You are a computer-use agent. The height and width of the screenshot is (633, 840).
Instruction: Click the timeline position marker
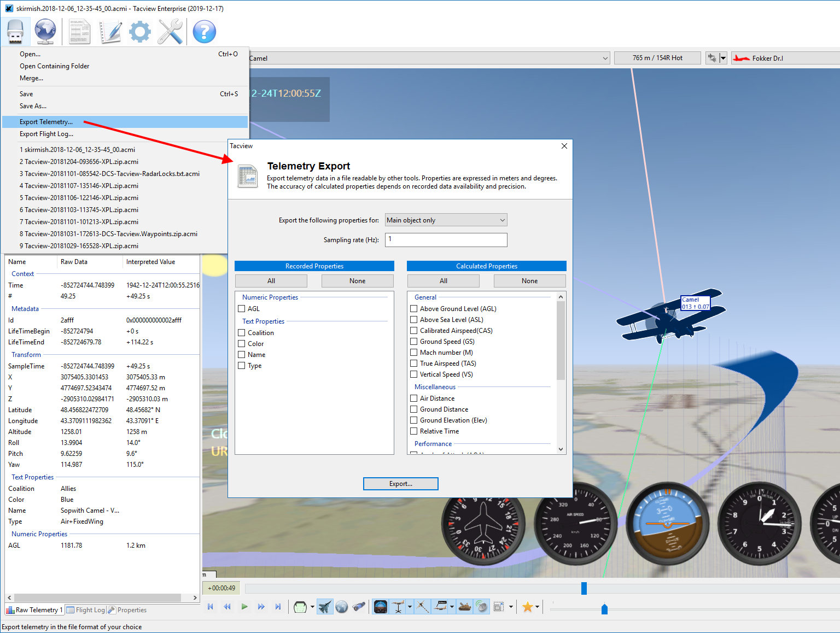pos(584,588)
